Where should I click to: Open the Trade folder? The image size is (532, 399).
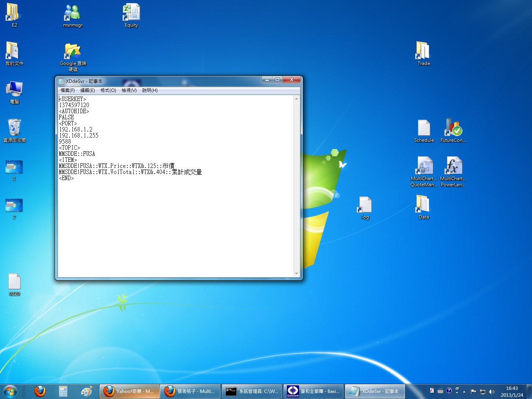point(423,53)
